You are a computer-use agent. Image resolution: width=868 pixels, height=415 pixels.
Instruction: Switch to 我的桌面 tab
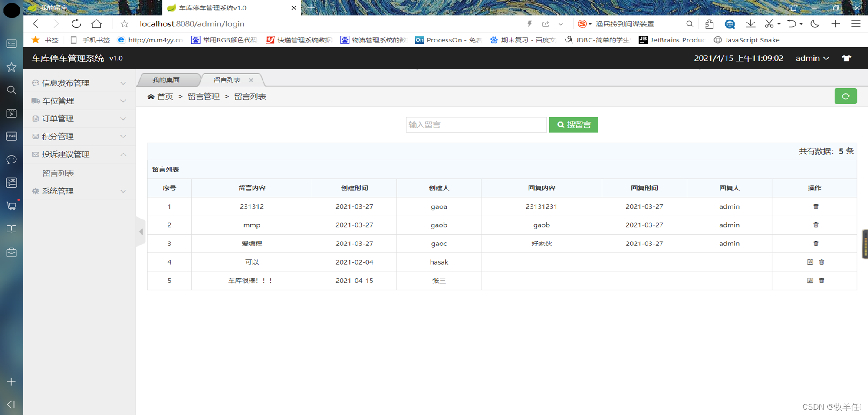click(166, 80)
